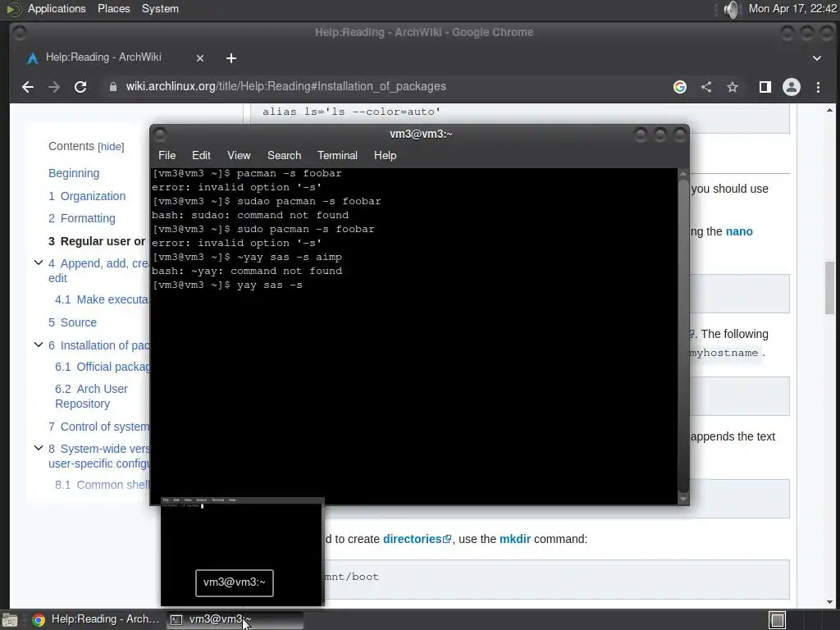
Task: Open the Google icon in address bar
Action: (680, 87)
